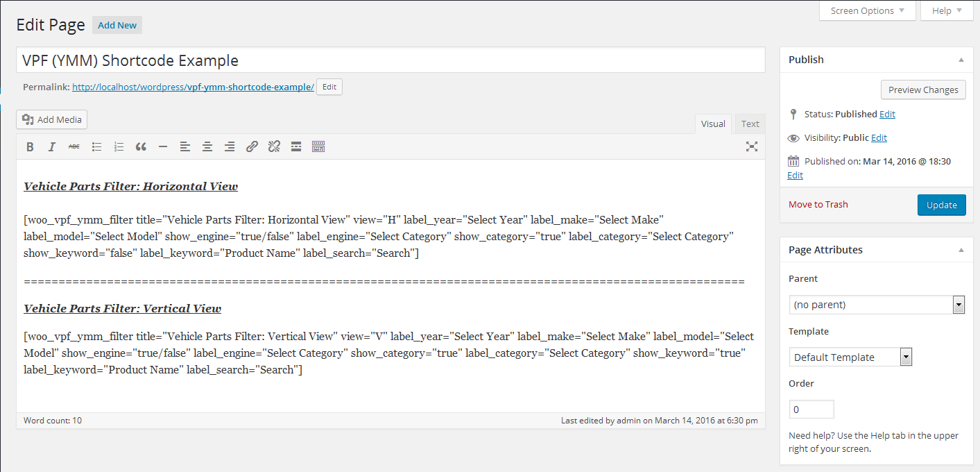This screenshot has height=472, width=980.
Task: Collapse the Publish panel
Action: tap(961, 59)
